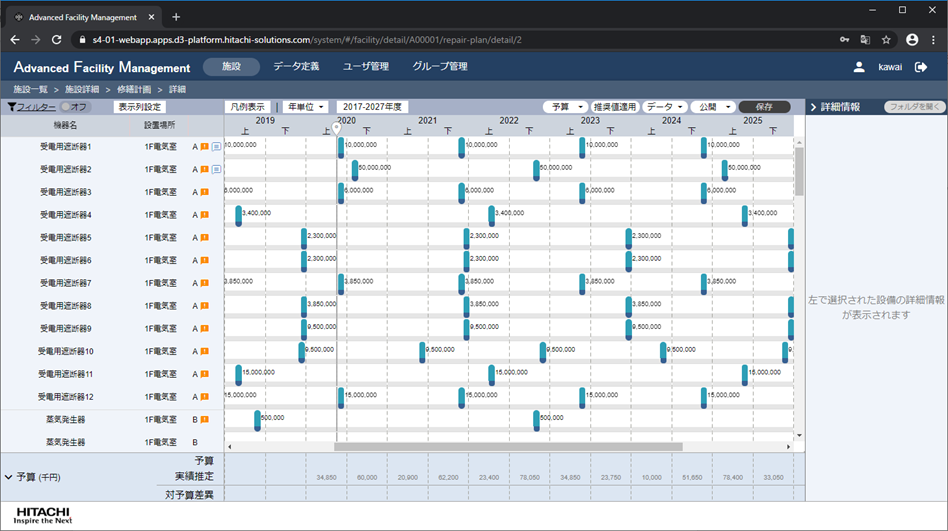The width and height of the screenshot is (948, 531).
Task: Click the 表示列設定 button
Action: click(x=139, y=107)
